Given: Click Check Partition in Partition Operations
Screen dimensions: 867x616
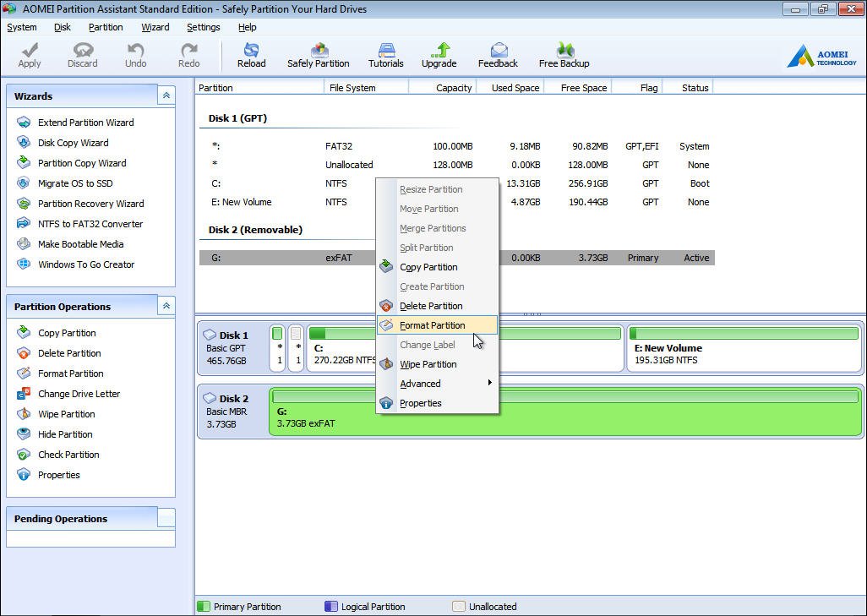Looking at the screenshot, I should [x=68, y=455].
